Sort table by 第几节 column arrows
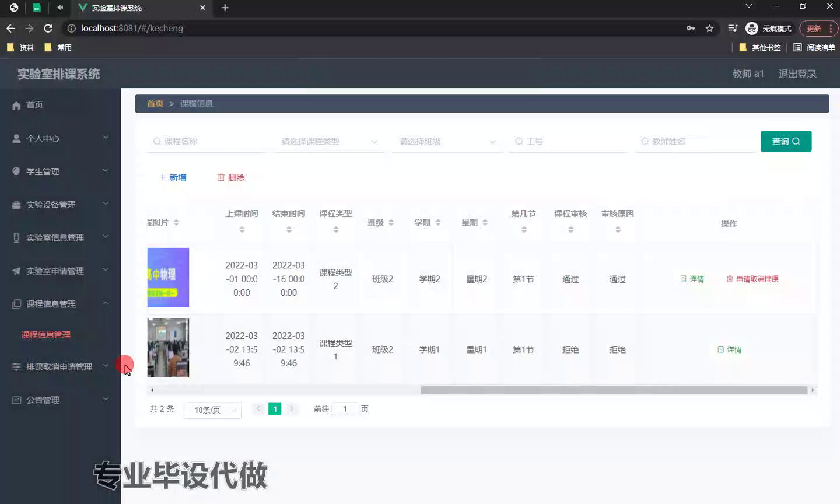 [524, 230]
